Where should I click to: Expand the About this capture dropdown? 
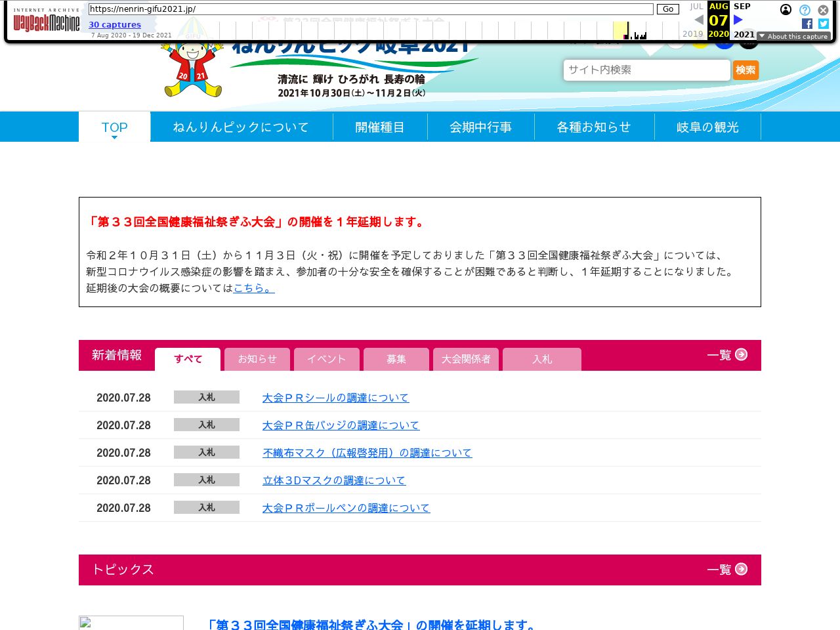[x=793, y=37]
